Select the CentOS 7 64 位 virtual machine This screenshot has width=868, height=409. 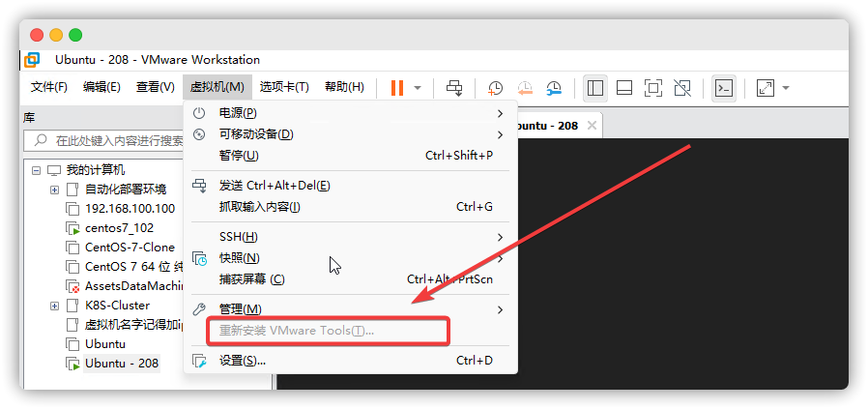[x=134, y=267]
